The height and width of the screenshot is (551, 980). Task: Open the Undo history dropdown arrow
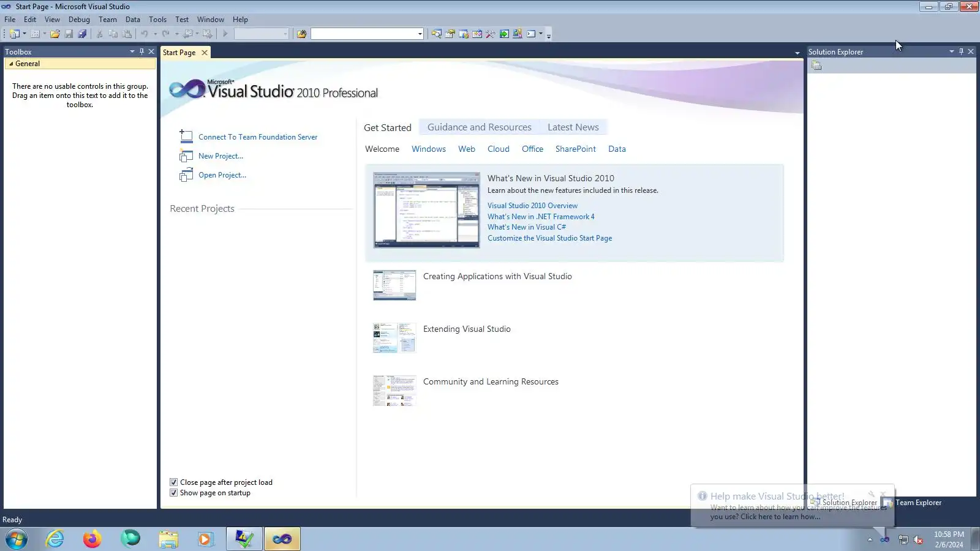tap(155, 34)
